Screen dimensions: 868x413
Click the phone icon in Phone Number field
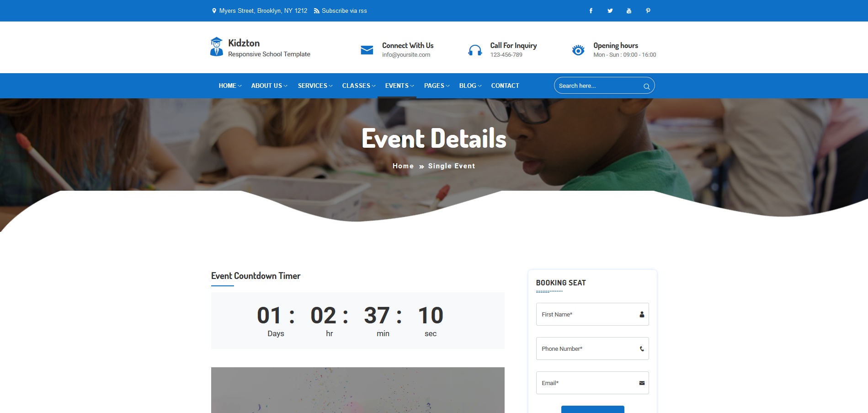642,349
